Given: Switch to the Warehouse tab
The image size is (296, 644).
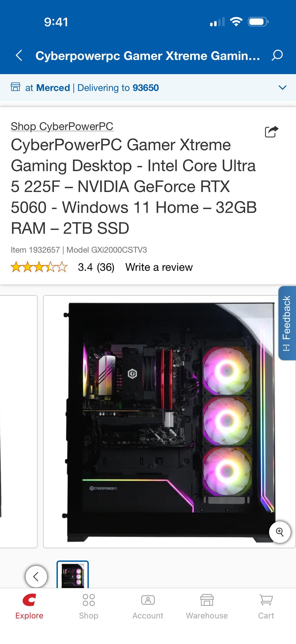Looking at the screenshot, I should coord(207,606).
